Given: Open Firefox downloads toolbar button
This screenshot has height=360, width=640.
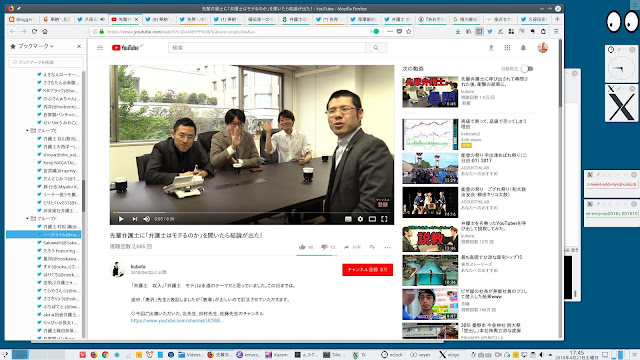Looking at the screenshot, I should pos(458,31).
